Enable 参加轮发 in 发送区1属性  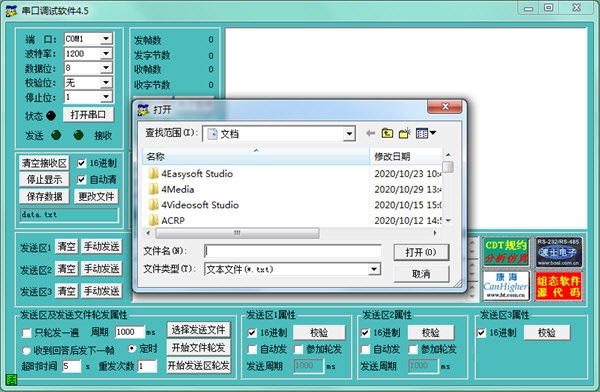[x=298, y=349]
